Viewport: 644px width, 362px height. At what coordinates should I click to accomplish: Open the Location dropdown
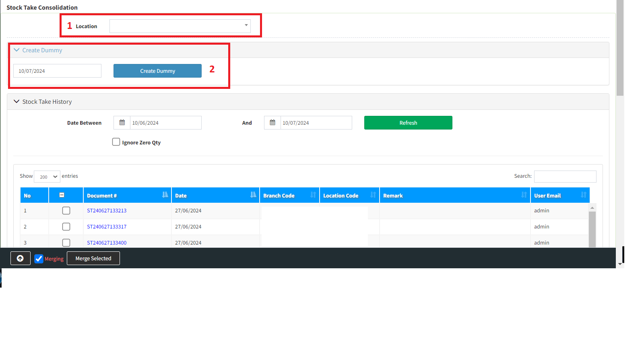point(180,26)
